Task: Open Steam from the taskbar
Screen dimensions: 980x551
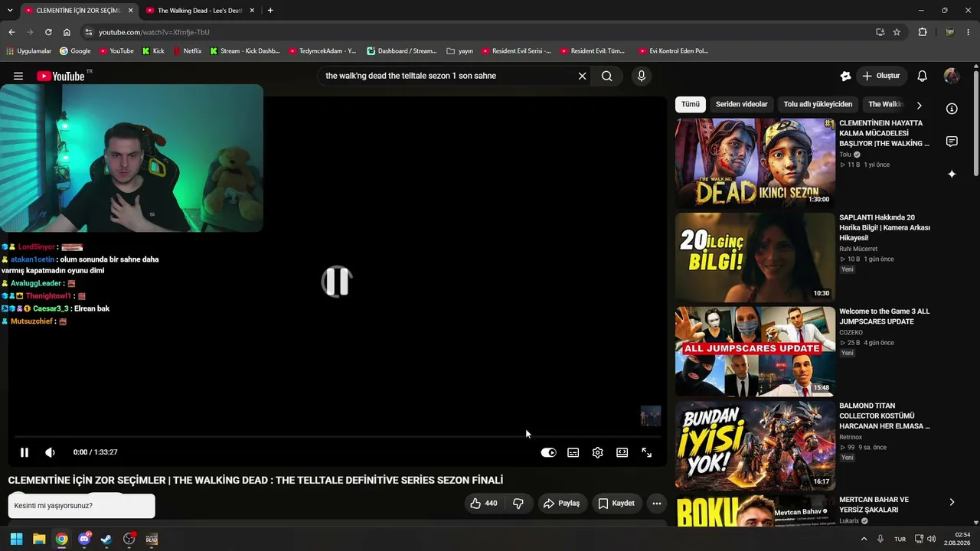Action: (106, 539)
